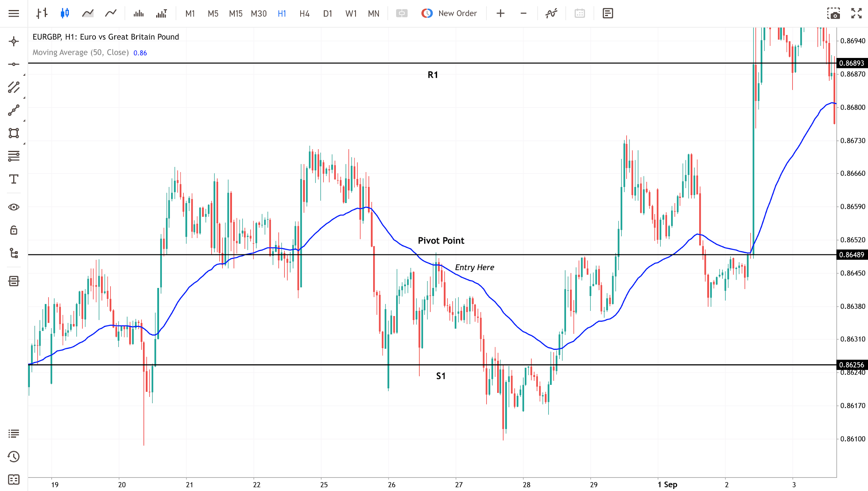
Task: Select the D1 timeframe
Action: coord(327,14)
